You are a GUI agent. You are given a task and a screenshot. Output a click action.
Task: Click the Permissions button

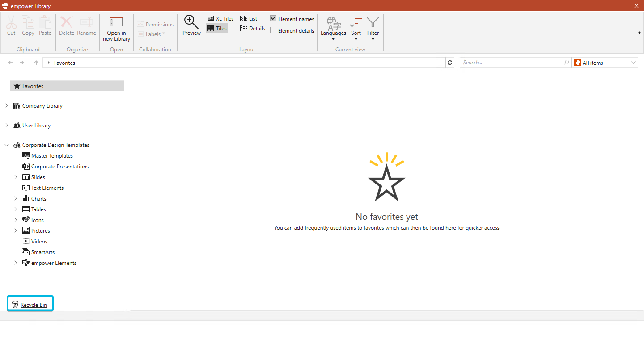[155, 25]
